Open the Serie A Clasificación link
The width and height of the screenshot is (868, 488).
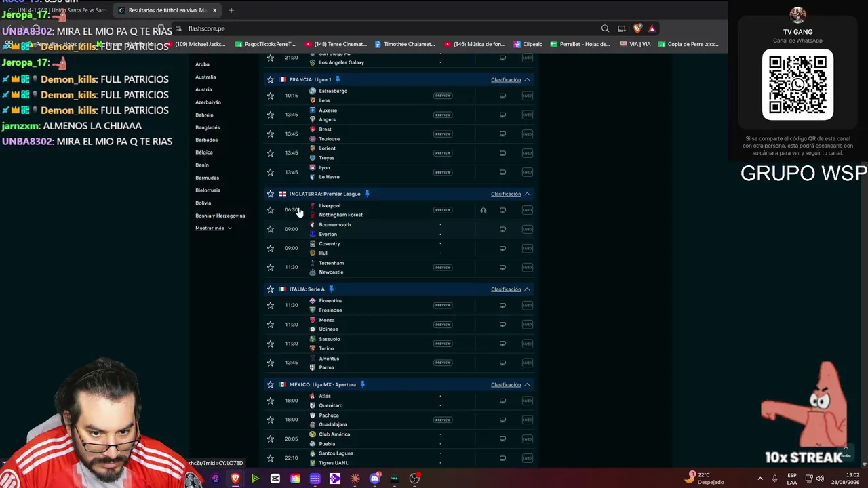pos(506,289)
